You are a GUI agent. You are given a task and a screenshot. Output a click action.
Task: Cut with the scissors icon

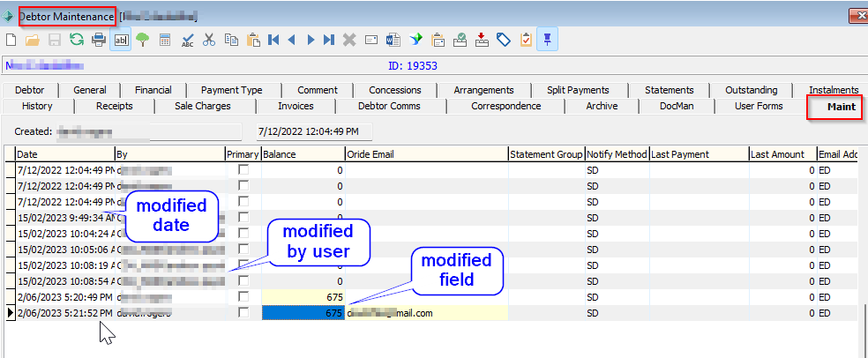tap(209, 40)
